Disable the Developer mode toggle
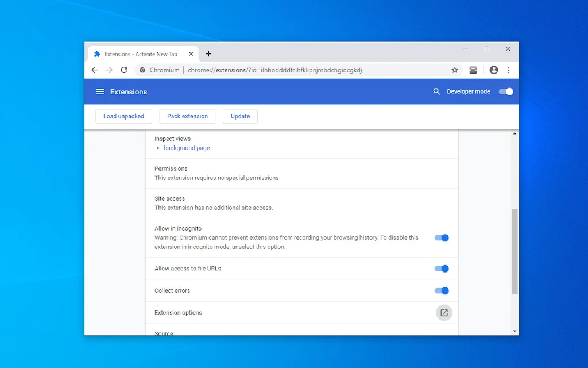 click(x=506, y=91)
